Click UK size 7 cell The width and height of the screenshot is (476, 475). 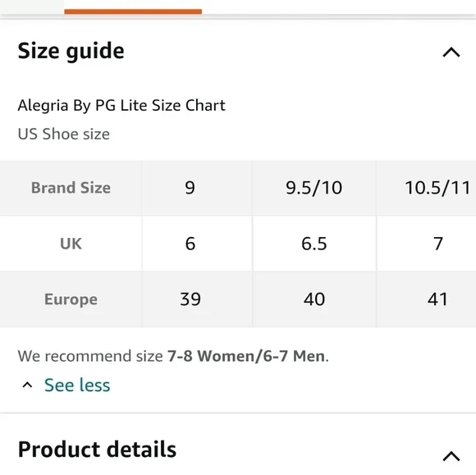[x=426, y=244]
